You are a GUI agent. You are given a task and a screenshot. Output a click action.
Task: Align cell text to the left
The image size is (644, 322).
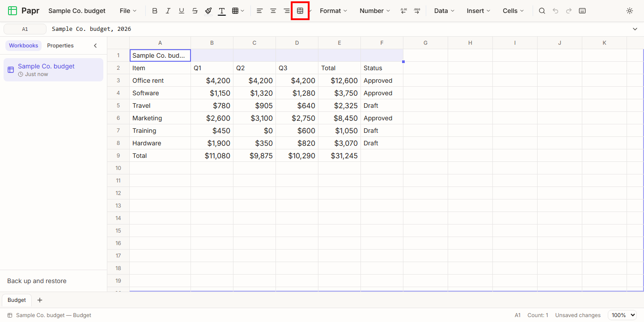[259, 11]
